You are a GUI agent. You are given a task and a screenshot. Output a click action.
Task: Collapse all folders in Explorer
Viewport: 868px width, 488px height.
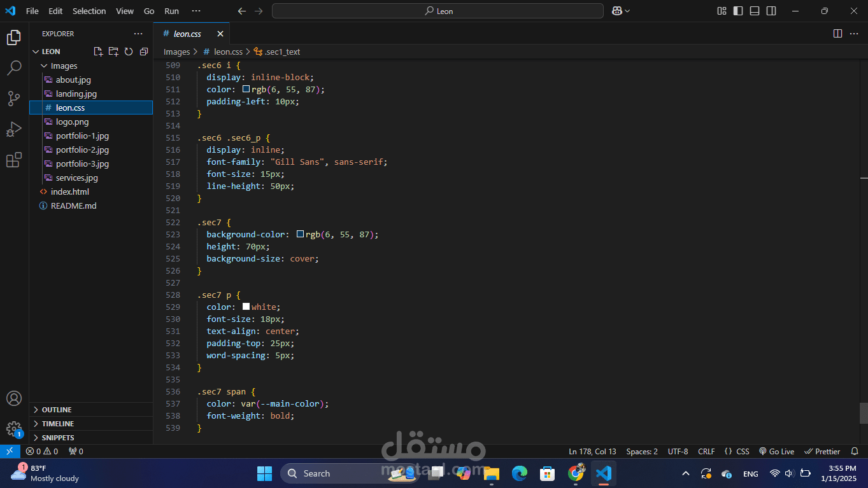point(144,52)
